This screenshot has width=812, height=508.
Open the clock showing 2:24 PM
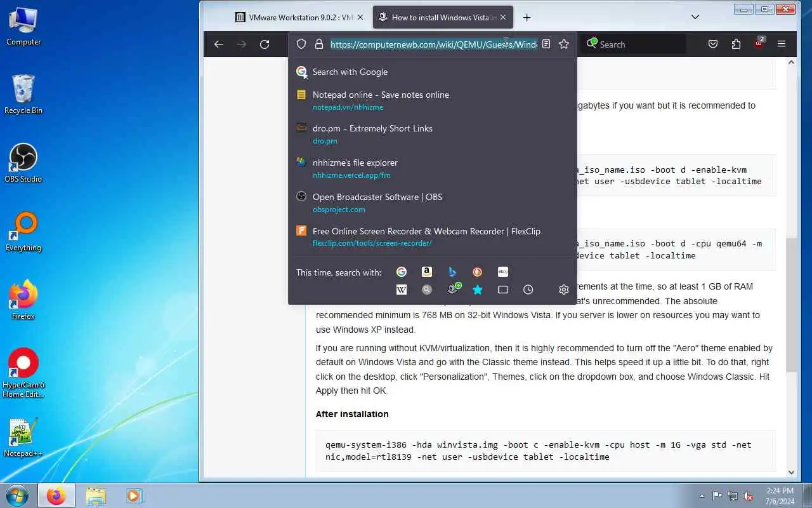click(x=780, y=495)
